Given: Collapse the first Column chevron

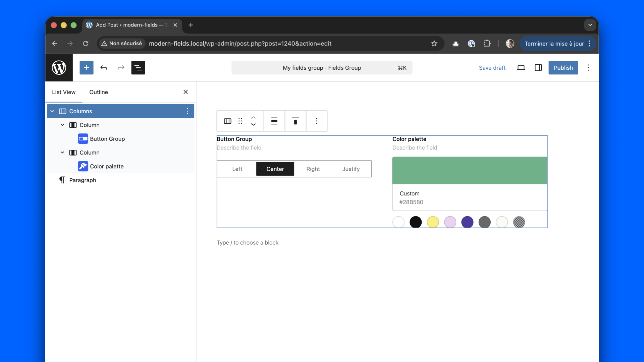Looking at the screenshot, I should (62, 125).
